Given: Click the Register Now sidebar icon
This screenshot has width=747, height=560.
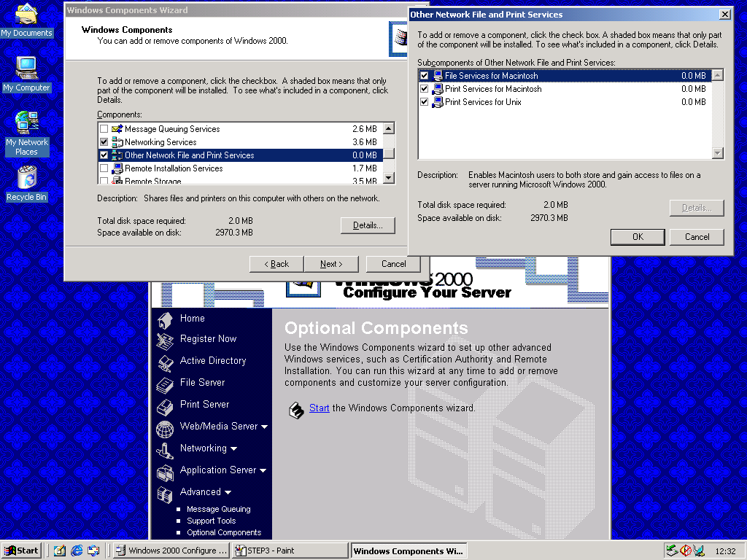Looking at the screenshot, I should pyautogui.click(x=165, y=341).
